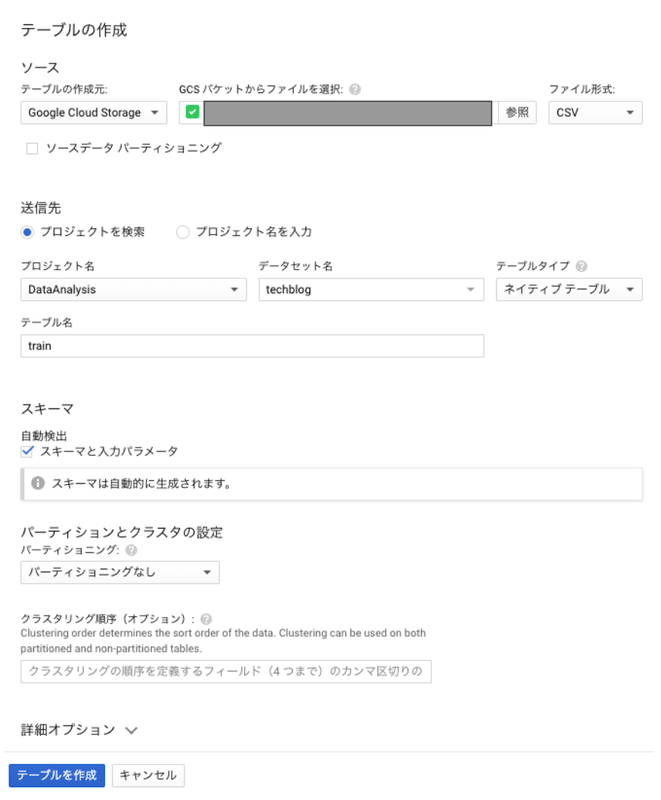Select プロジェクト名を入力 radio button
The width and height of the screenshot is (661, 800).
(x=183, y=232)
